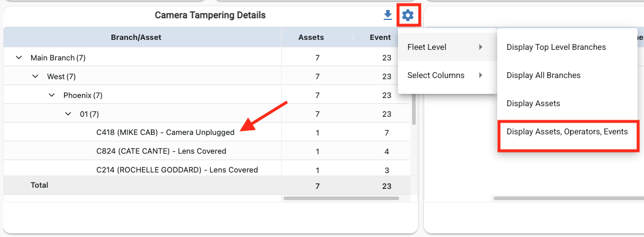
Task: Select C214 (ROCHELLE GODDARD) Lens Covered row
Action: [x=177, y=170]
